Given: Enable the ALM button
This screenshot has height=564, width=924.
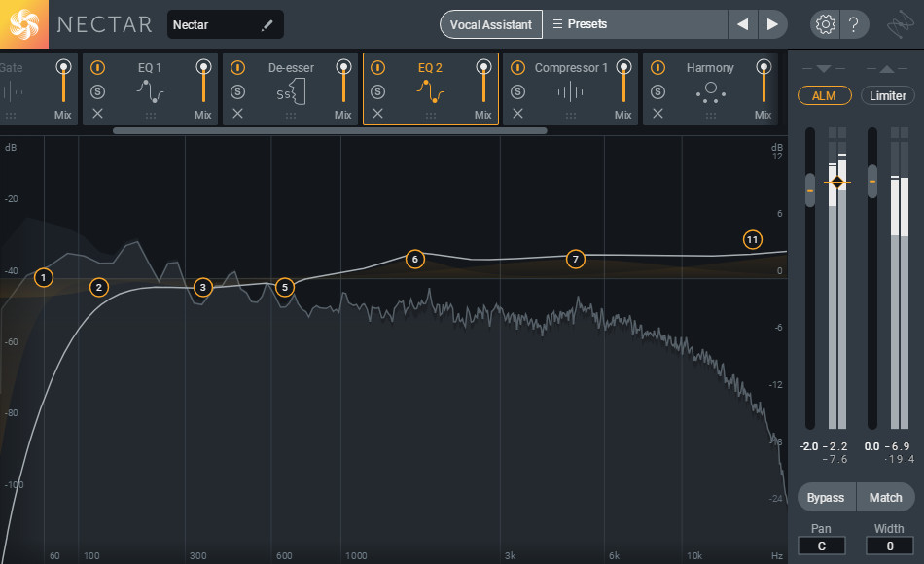Looking at the screenshot, I should point(824,95).
